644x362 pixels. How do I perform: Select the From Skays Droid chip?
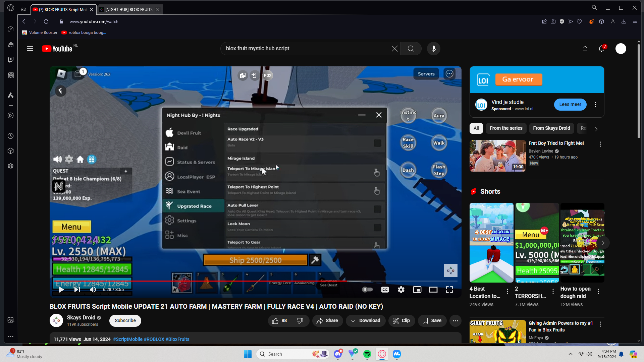pos(551,128)
